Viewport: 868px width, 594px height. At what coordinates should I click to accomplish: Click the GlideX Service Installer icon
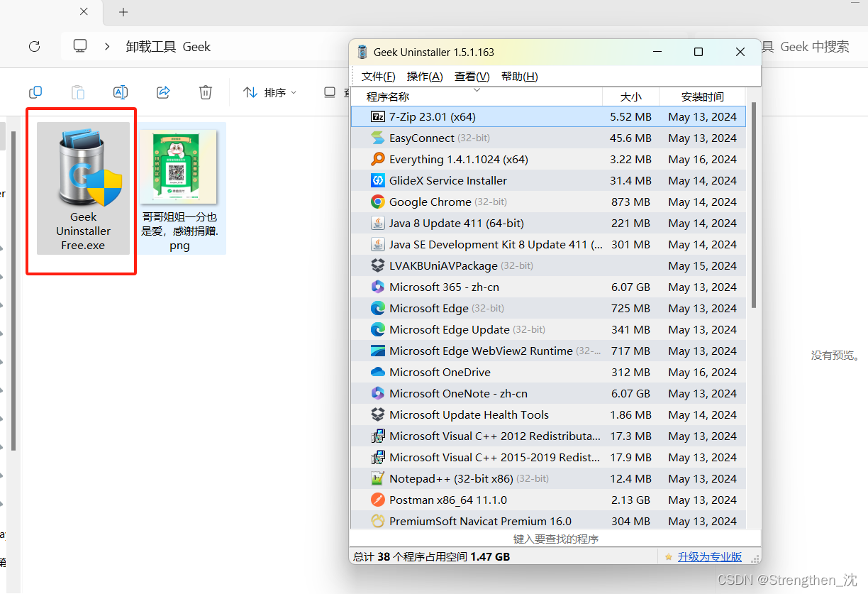[378, 180]
